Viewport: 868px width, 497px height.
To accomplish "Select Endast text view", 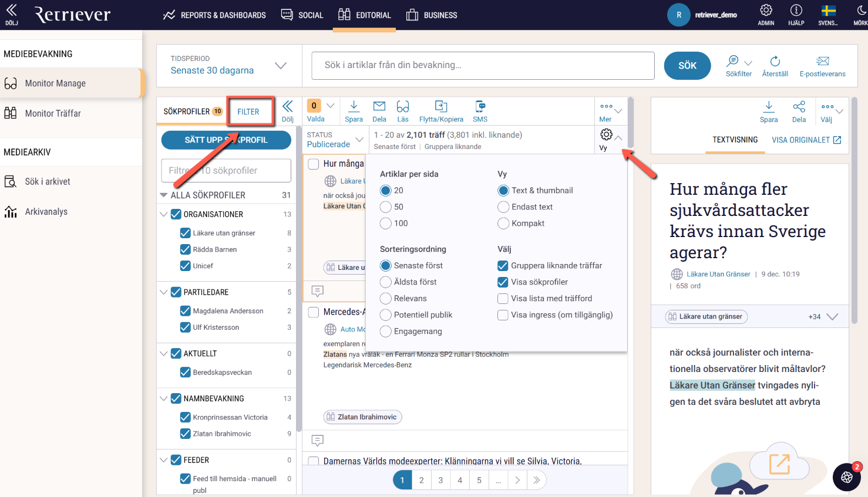I will [503, 207].
